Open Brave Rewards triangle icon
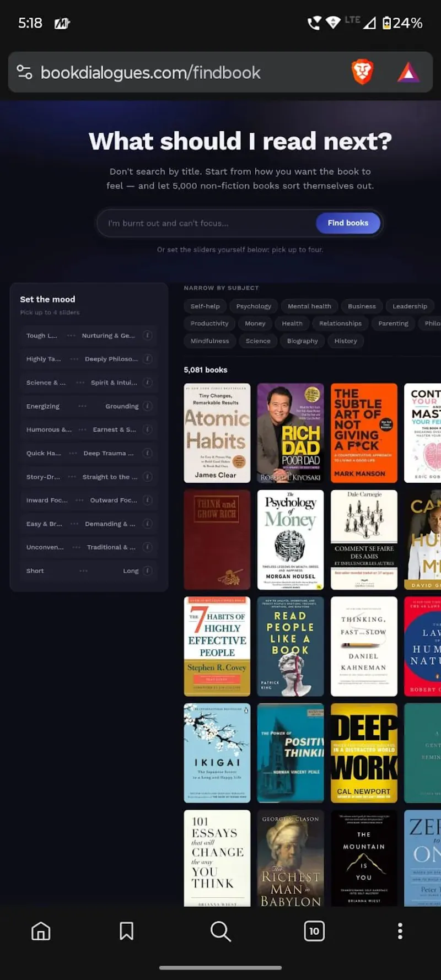 point(408,72)
